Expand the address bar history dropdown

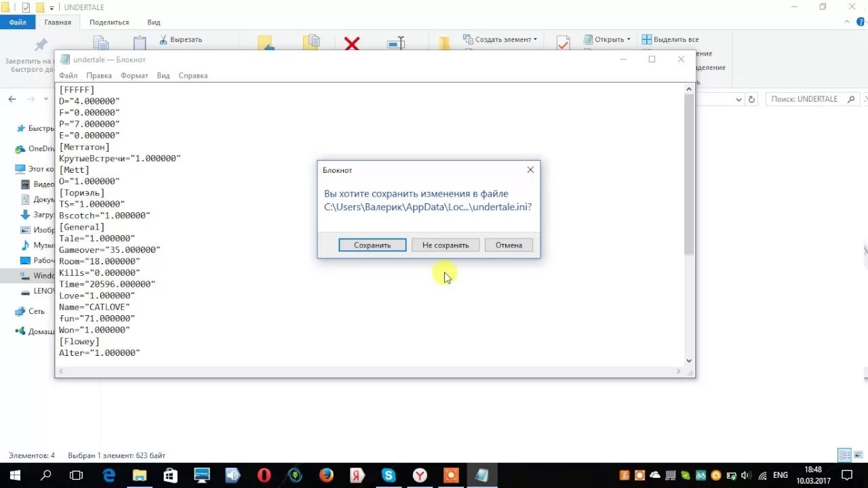[739, 99]
